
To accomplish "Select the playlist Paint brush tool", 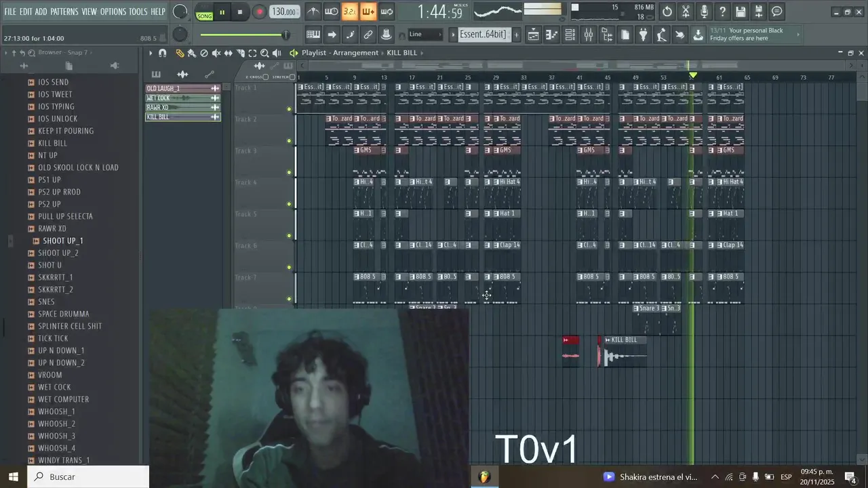I will 192,53.
